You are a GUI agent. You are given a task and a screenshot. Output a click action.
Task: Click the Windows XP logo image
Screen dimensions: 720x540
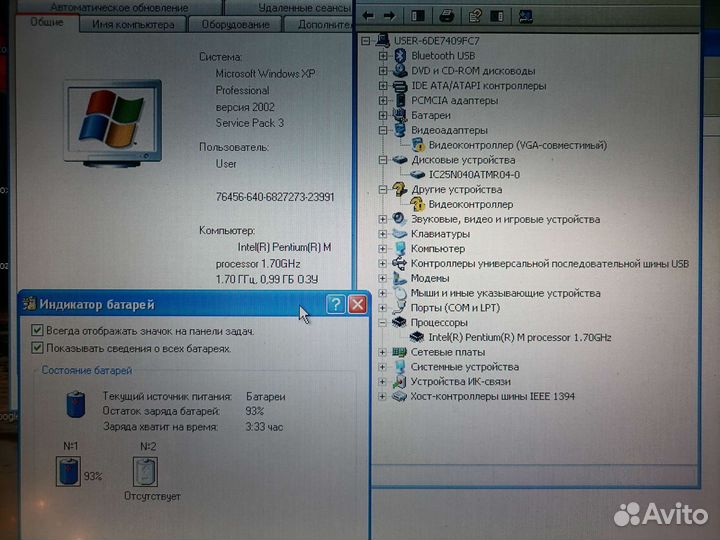click(x=112, y=123)
